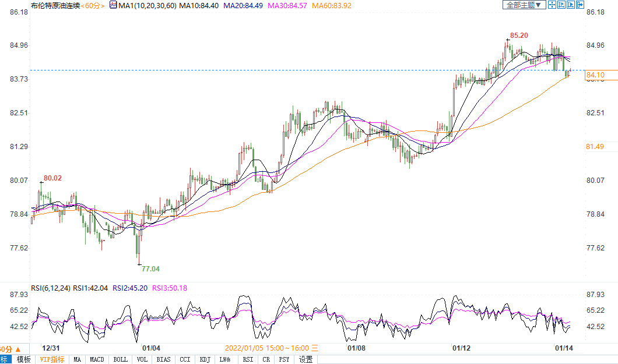
Task: Select the RSI indicator tab
Action: [x=248, y=359]
